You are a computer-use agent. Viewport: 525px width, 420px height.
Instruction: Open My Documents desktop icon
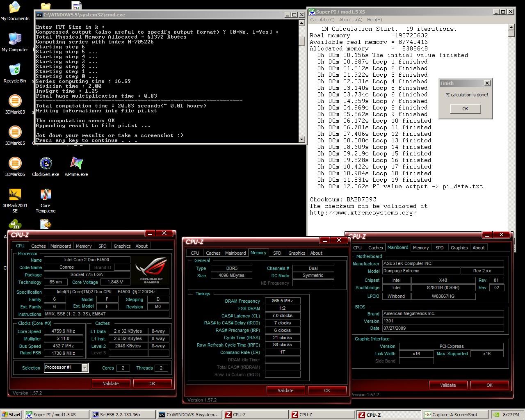coord(15,11)
